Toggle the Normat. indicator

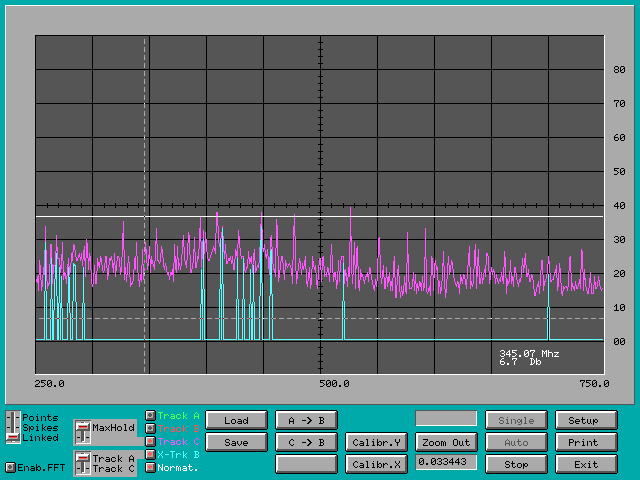click(x=151, y=467)
